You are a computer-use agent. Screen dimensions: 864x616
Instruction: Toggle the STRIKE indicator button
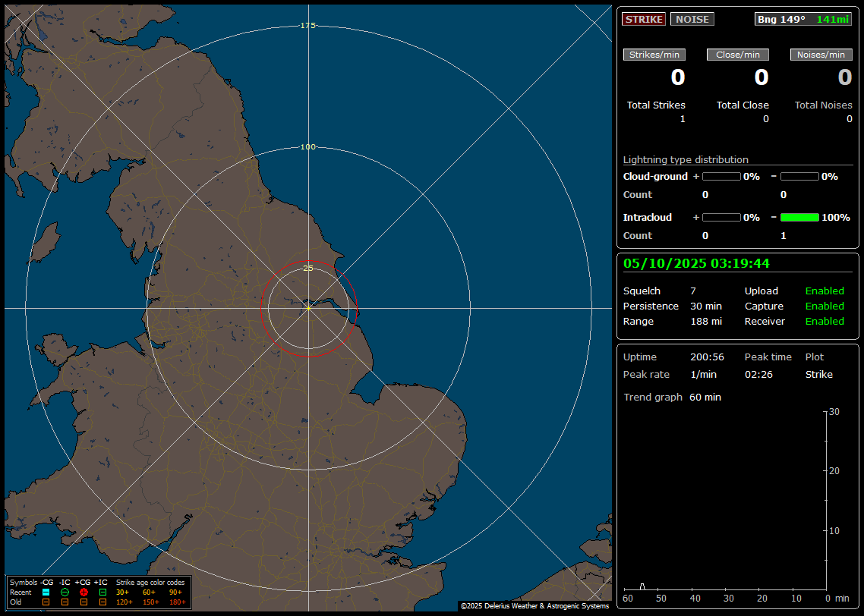click(644, 20)
